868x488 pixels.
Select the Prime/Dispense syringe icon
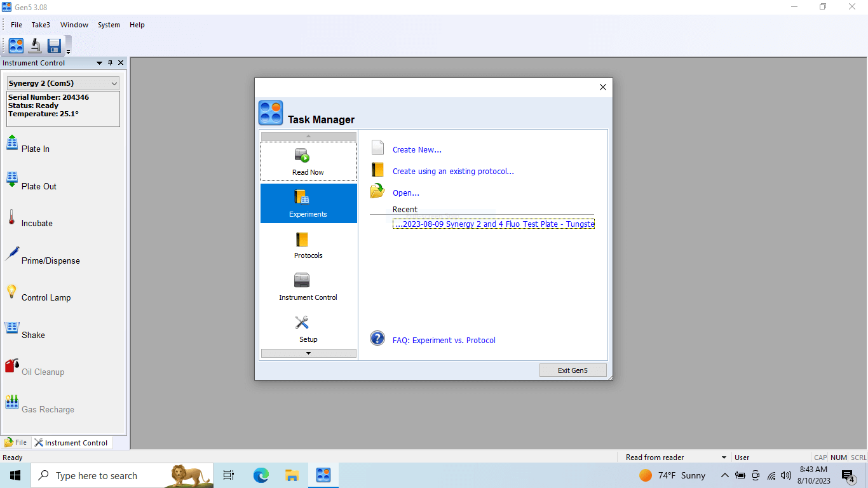(x=12, y=254)
